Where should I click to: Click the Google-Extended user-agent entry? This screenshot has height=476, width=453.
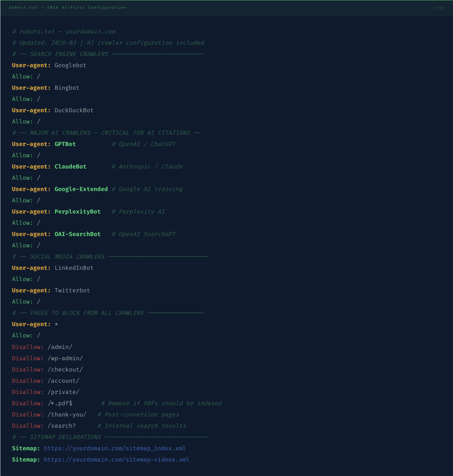click(x=60, y=189)
